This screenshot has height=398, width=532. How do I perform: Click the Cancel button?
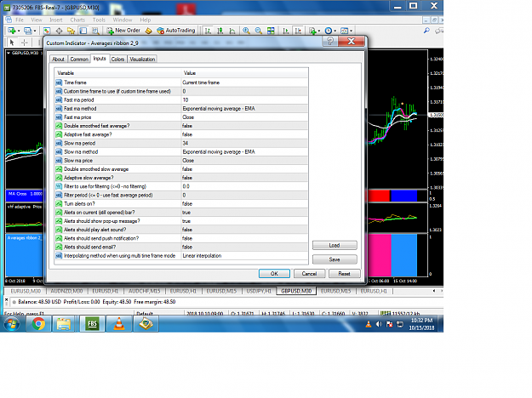pos(309,274)
